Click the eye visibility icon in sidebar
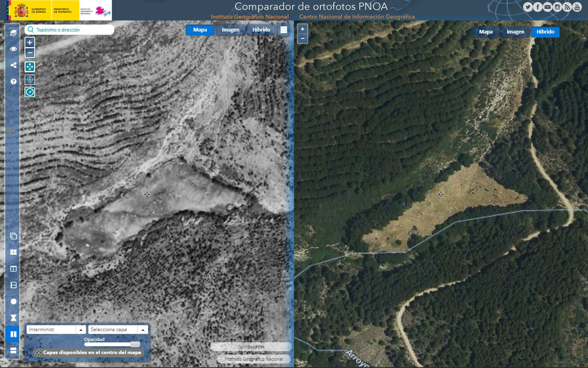 pos(13,49)
